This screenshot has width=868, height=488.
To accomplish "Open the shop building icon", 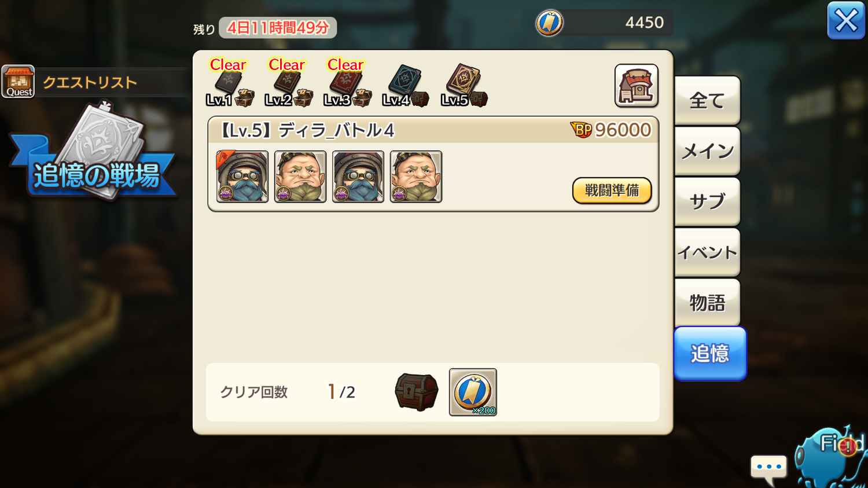I will (636, 86).
